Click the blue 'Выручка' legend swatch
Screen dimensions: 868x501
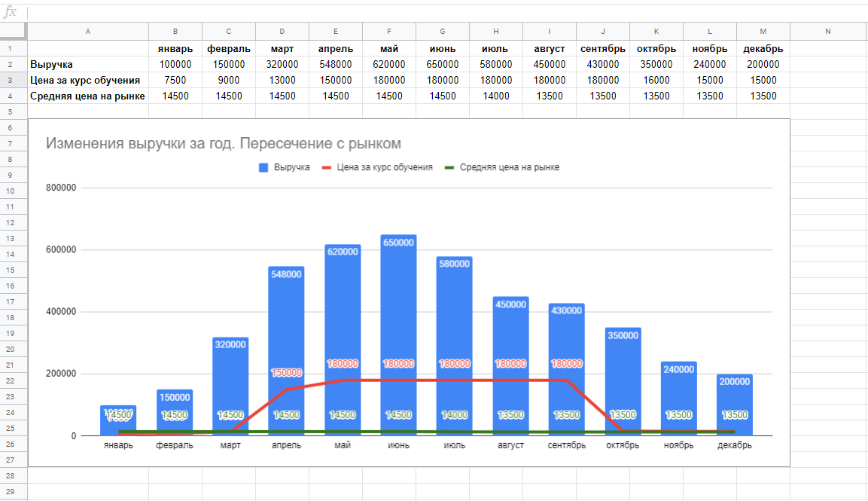click(x=263, y=167)
